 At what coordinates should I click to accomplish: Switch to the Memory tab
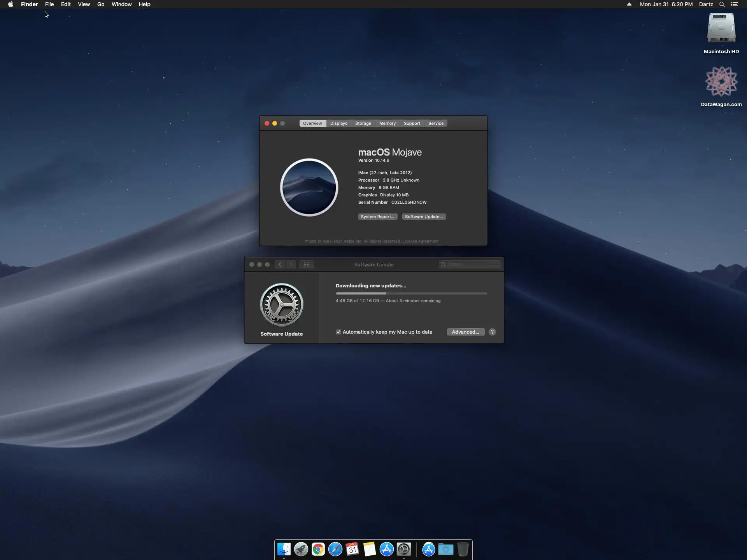[x=387, y=123]
